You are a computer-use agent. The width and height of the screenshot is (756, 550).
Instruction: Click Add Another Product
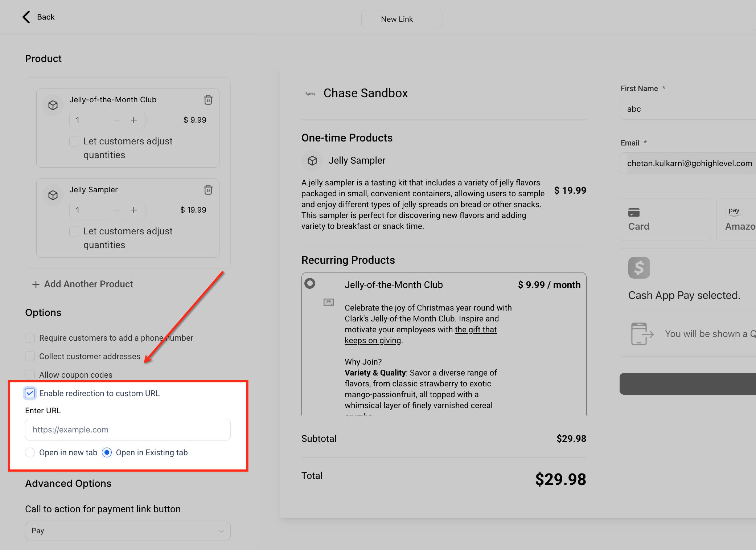pos(83,284)
